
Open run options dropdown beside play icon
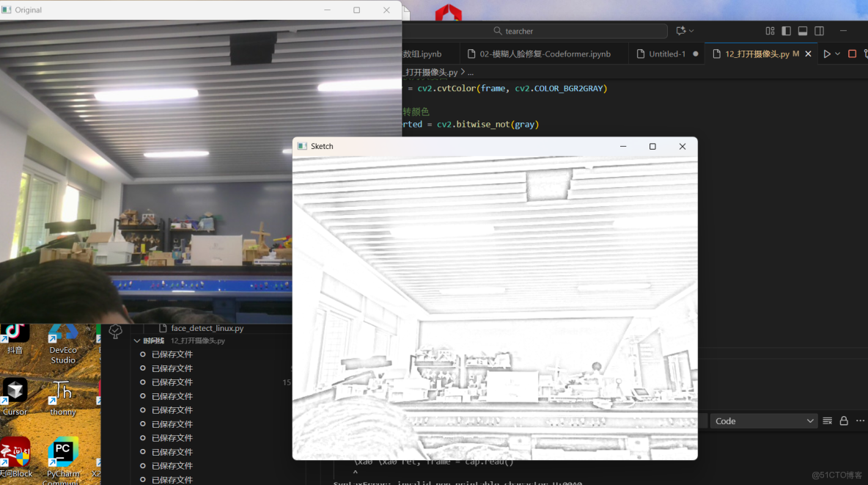tap(837, 54)
